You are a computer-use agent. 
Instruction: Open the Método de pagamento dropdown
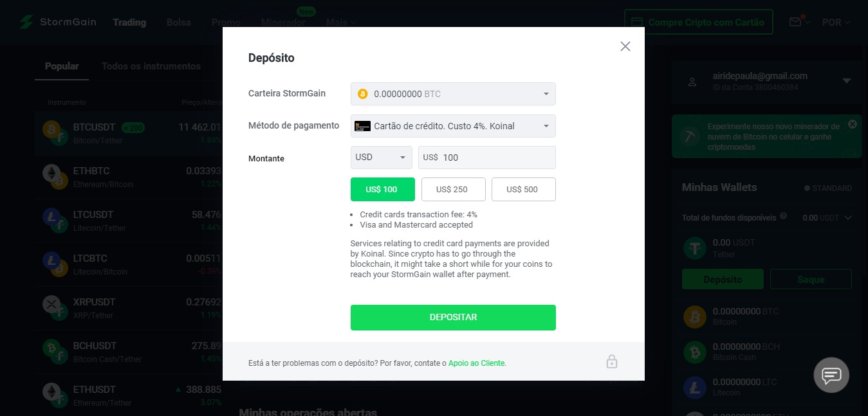point(453,126)
